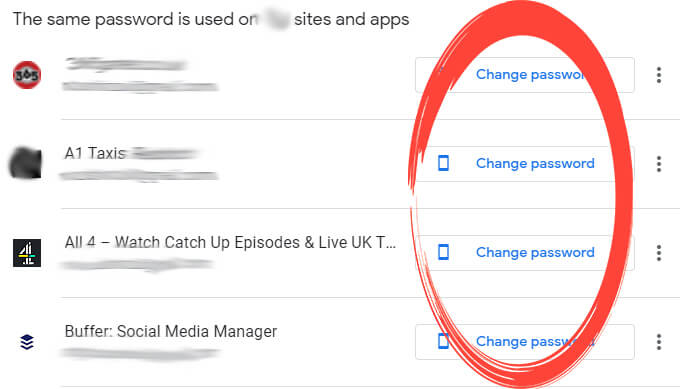Click phone icon in All 4 row
This screenshot has height=389, width=680.
point(443,252)
